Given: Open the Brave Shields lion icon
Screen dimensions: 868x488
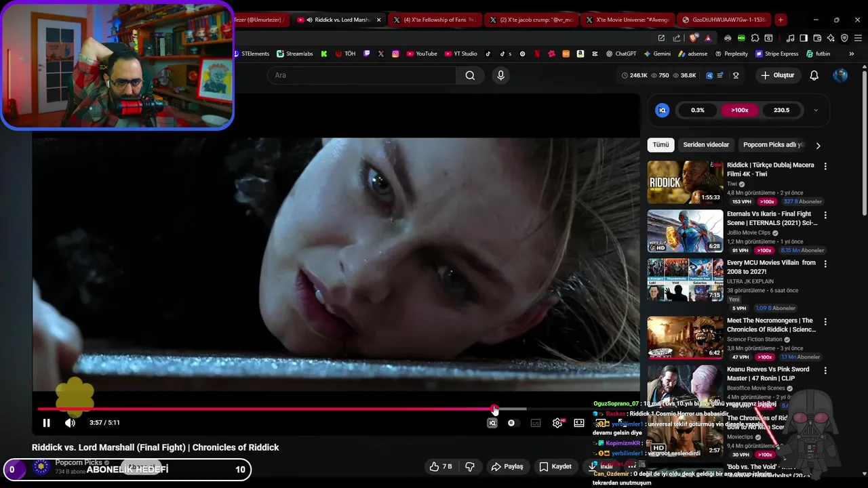Looking at the screenshot, I should [694, 38].
